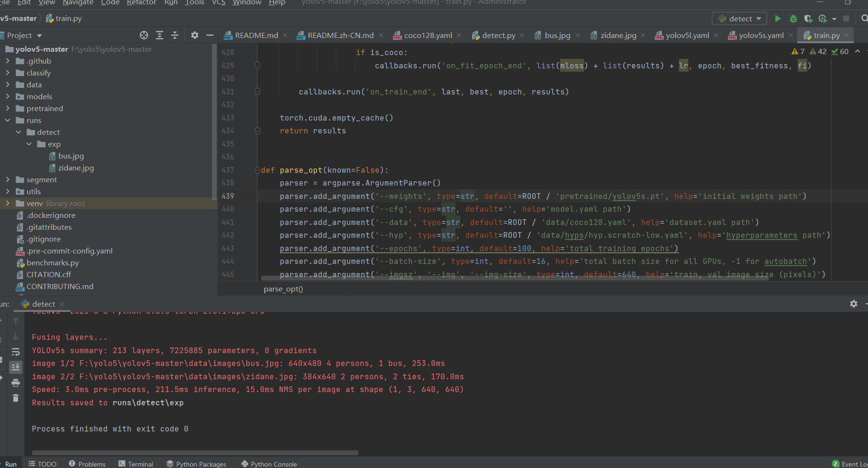868x468 pixels.
Task: Close the train.py tab
Action: coord(847,35)
